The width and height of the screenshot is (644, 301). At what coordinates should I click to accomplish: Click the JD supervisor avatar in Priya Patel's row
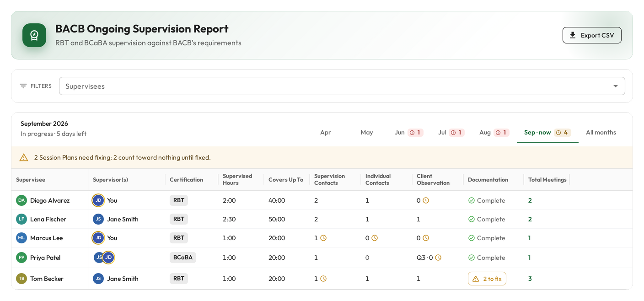coord(108,258)
